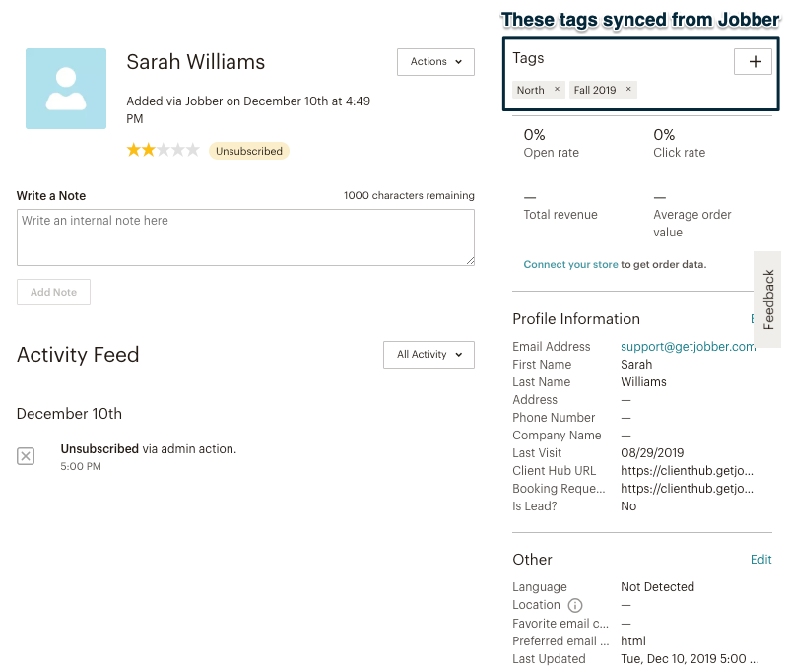Select the North tag label

click(530, 90)
